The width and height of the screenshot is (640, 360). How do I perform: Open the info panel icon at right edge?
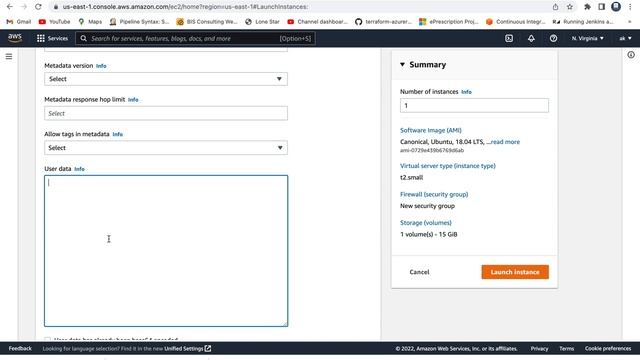click(631, 55)
